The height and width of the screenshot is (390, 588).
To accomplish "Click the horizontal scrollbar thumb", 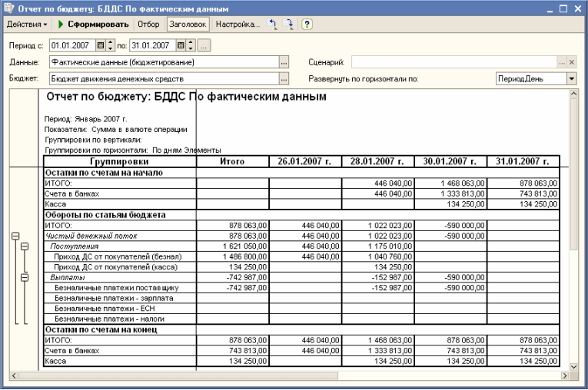I will click(x=178, y=375).
